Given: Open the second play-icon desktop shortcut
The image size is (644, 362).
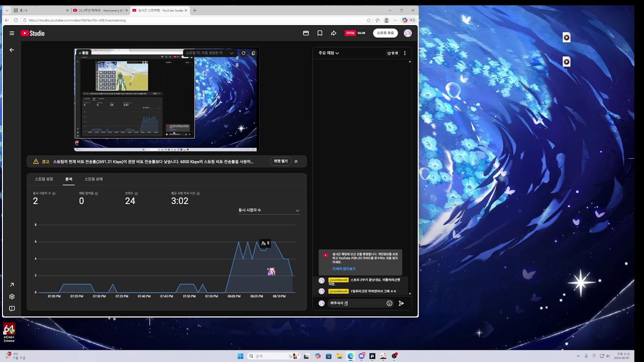Looking at the screenshot, I should pos(567,63).
